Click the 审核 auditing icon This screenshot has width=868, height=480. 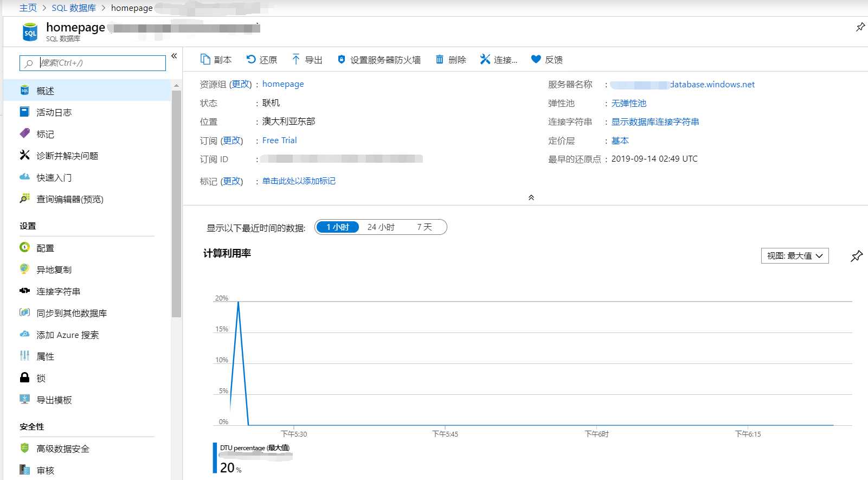click(x=24, y=470)
